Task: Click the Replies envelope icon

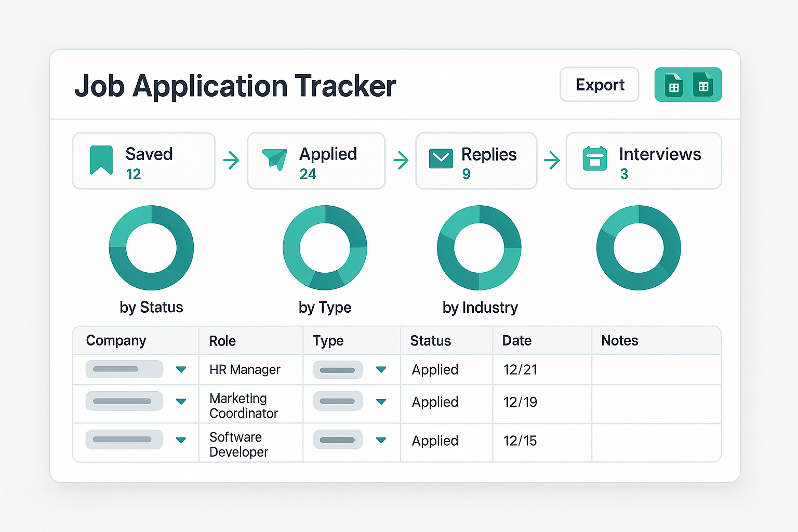Action: tap(441, 159)
